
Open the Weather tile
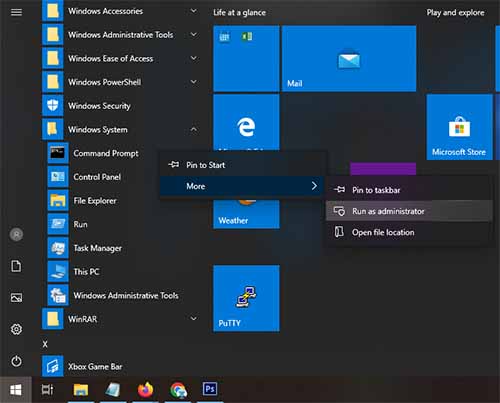246,214
